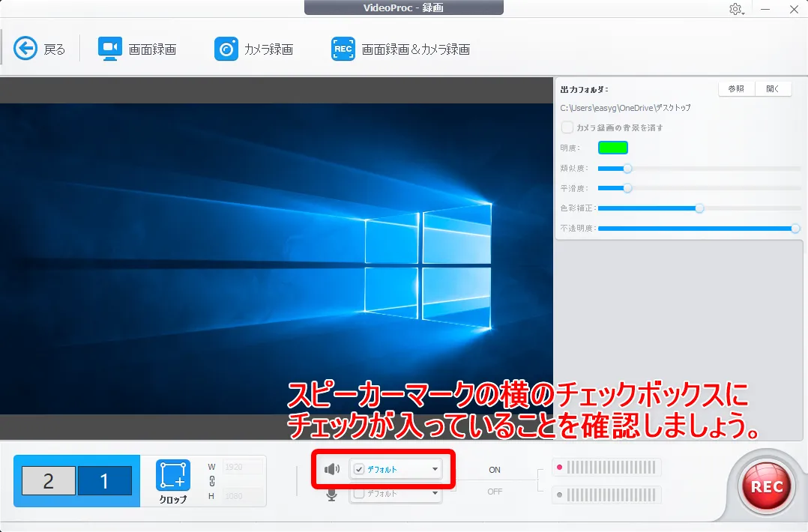
Task: Check the speaker デフォルト checkbox
Action: (359, 469)
